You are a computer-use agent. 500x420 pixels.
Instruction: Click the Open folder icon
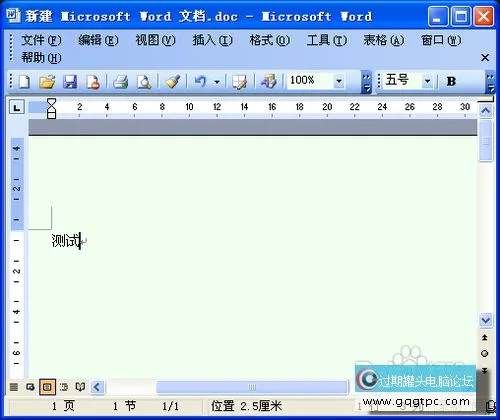47,82
